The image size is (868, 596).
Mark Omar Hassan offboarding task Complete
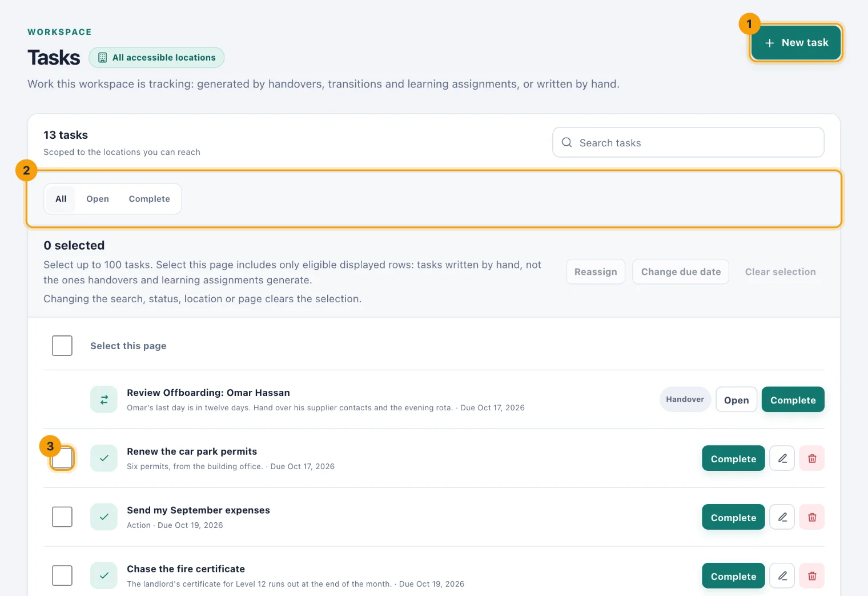tap(793, 399)
